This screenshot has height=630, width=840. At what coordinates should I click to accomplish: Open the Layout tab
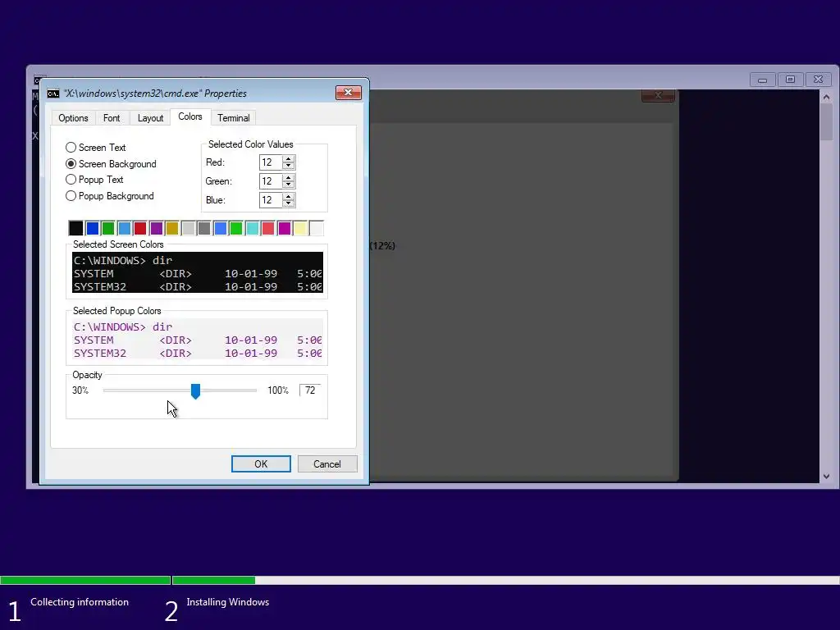pyautogui.click(x=150, y=118)
